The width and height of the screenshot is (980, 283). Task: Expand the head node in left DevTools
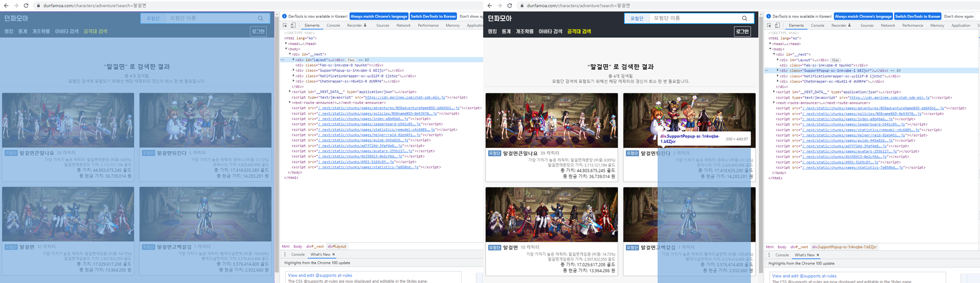286,44
